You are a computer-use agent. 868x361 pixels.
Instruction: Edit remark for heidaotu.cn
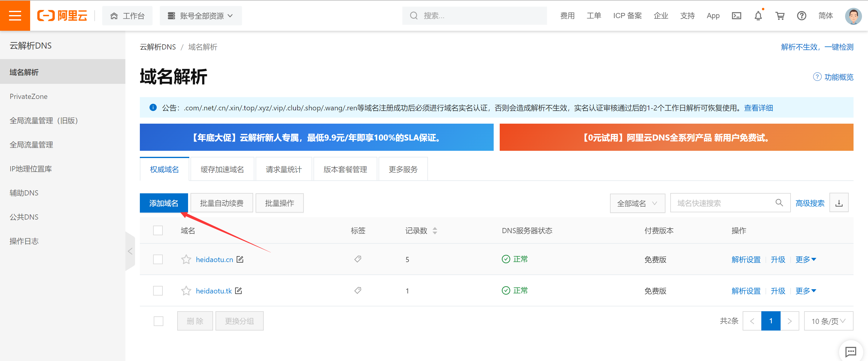240,259
